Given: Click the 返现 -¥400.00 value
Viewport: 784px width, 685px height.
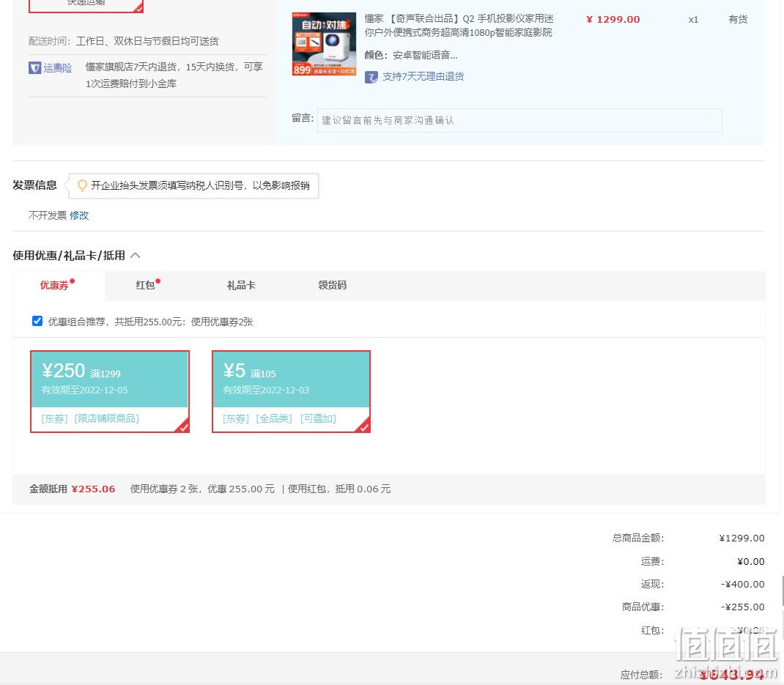Looking at the screenshot, I should (742, 584).
